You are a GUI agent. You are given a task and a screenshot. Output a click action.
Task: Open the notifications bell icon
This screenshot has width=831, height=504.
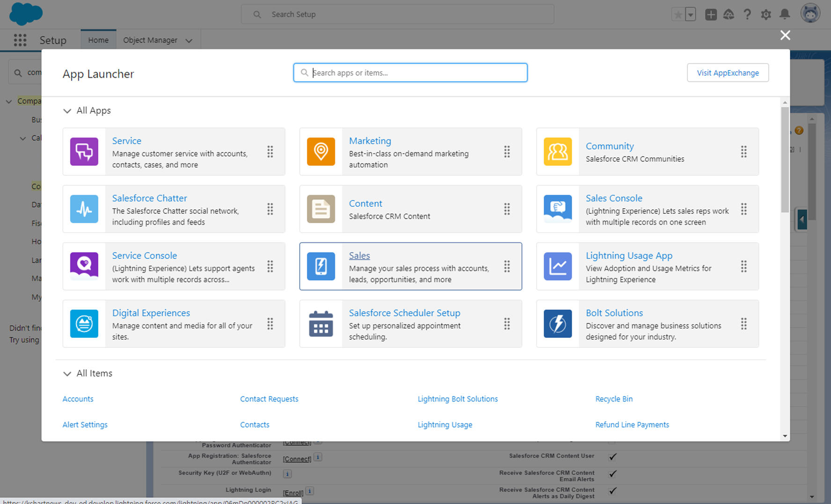(785, 15)
